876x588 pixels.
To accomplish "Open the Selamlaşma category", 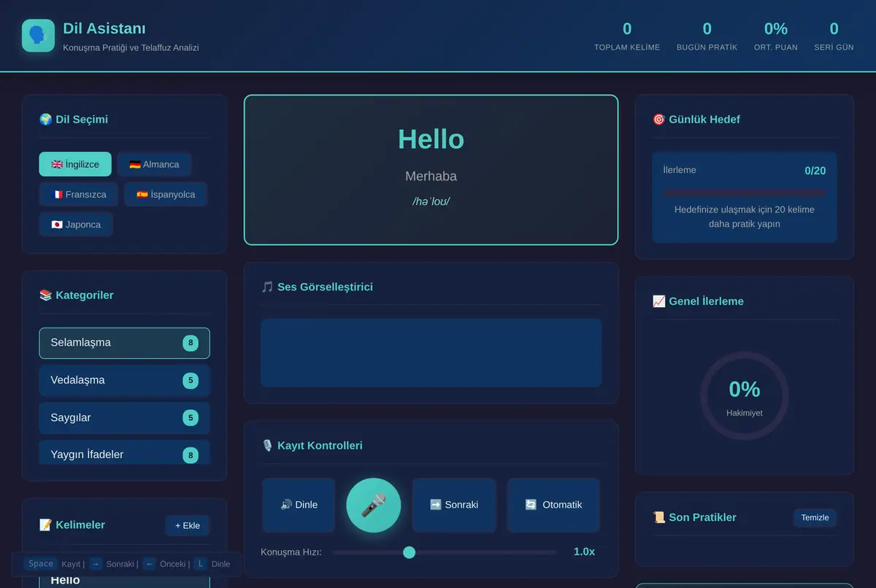I will pyautogui.click(x=124, y=343).
